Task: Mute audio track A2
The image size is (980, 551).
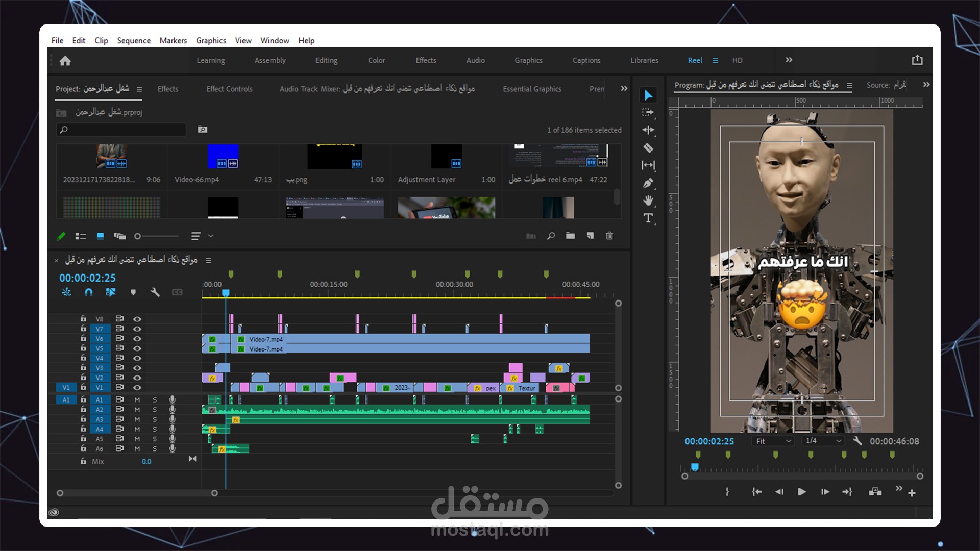Action: 137,410
